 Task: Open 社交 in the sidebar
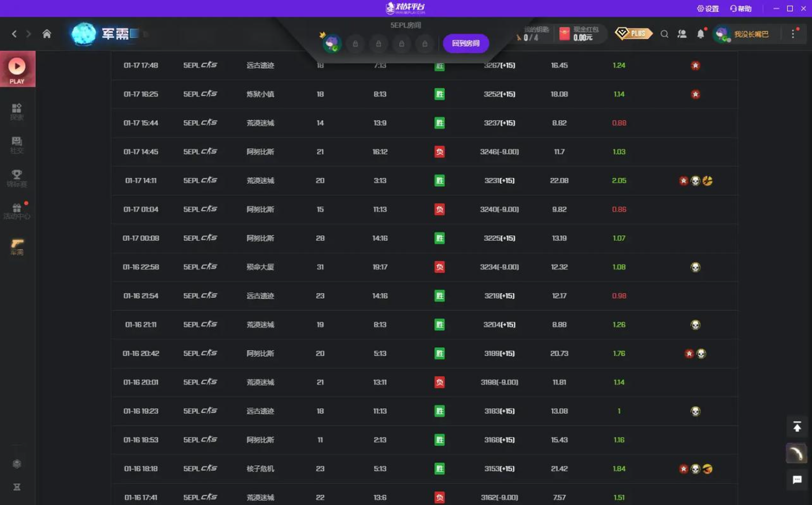coord(17,145)
